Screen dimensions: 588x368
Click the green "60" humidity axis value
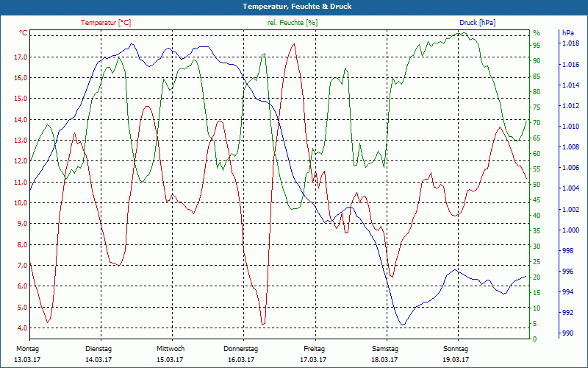coord(537,154)
